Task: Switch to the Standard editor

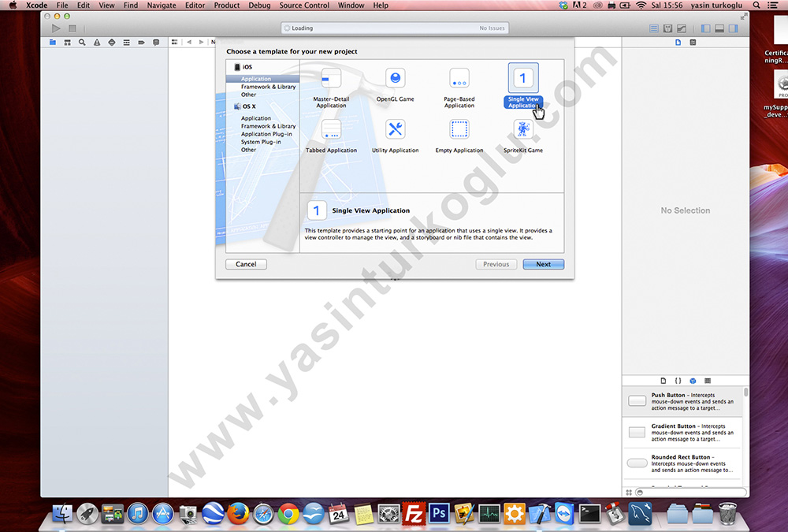Action: pos(654,28)
